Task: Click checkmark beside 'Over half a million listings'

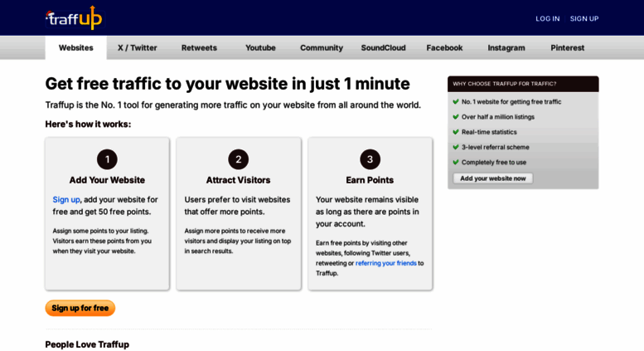Action: coord(456,117)
